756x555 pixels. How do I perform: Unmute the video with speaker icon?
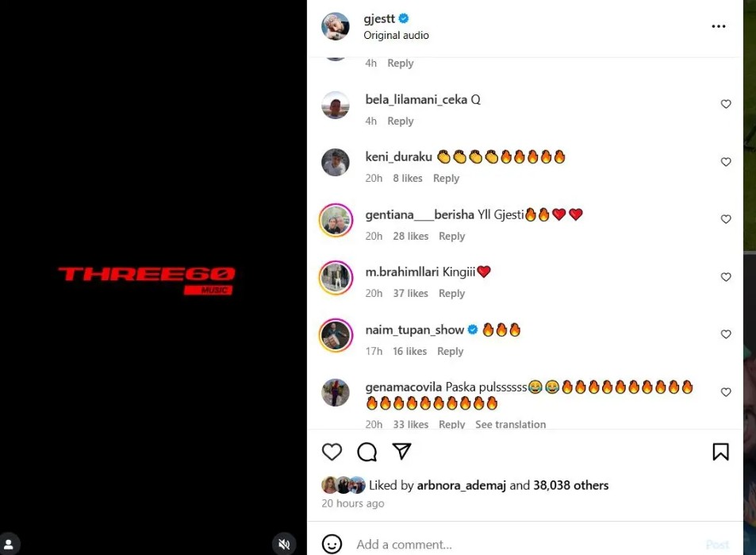(x=284, y=544)
